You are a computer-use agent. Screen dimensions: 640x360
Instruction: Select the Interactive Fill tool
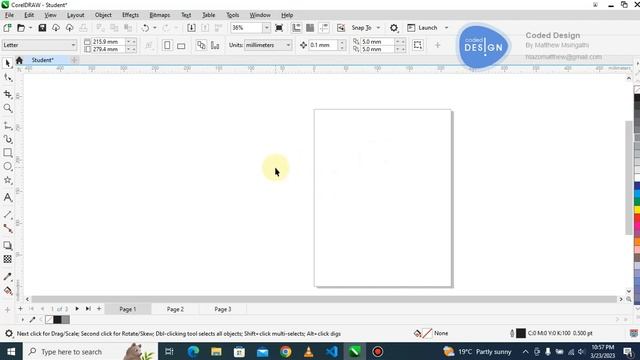pos(7,291)
